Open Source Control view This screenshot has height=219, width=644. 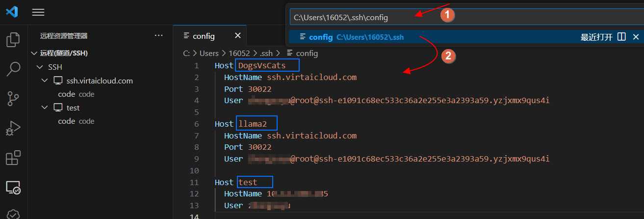(13, 99)
